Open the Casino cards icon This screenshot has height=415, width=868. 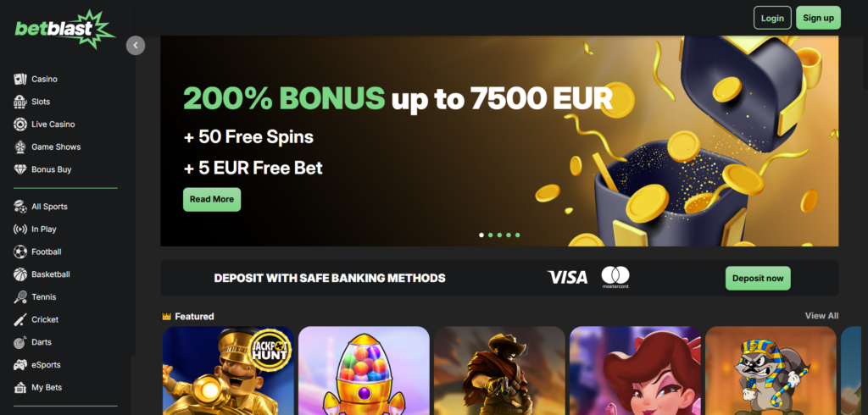20,79
